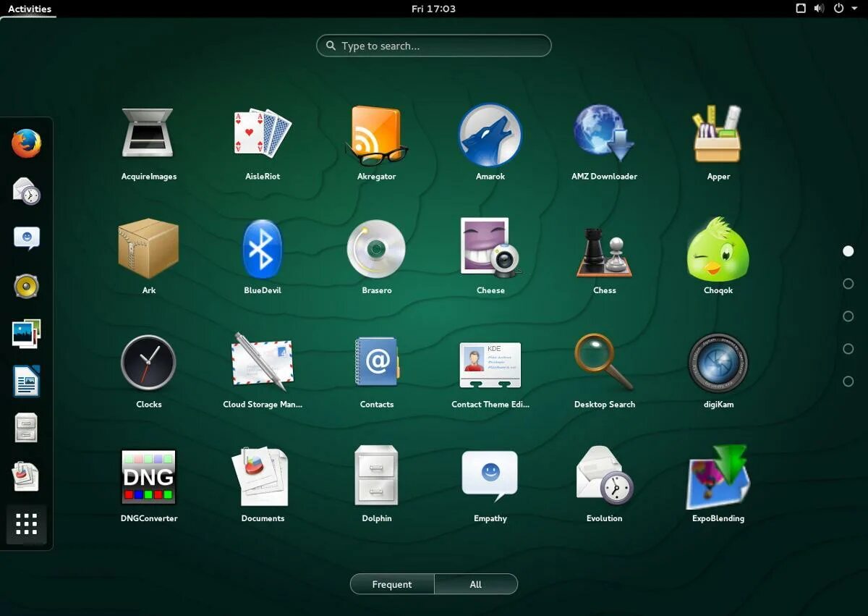Open the AisleRiot card game
Image resolution: width=868 pixels, height=616 pixels.
(x=263, y=134)
